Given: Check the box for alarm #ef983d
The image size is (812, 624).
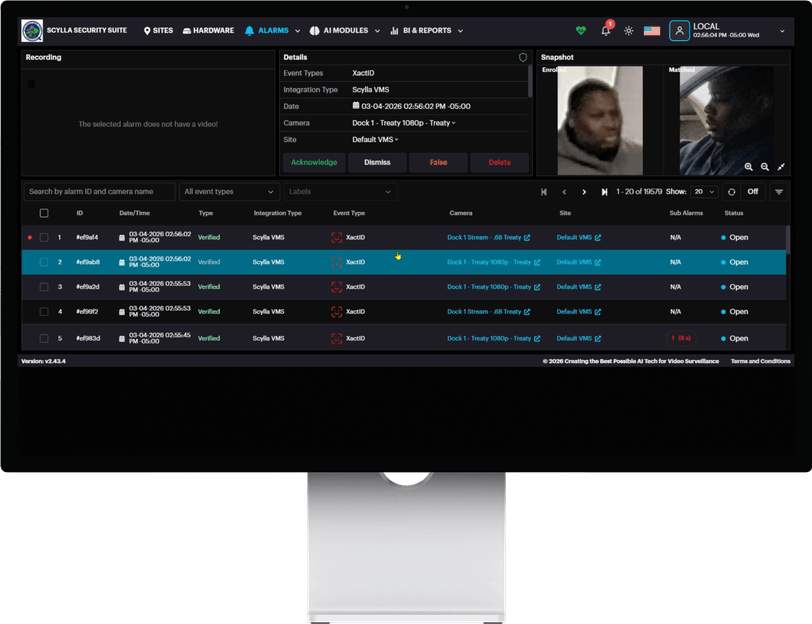Looking at the screenshot, I should (44, 339).
